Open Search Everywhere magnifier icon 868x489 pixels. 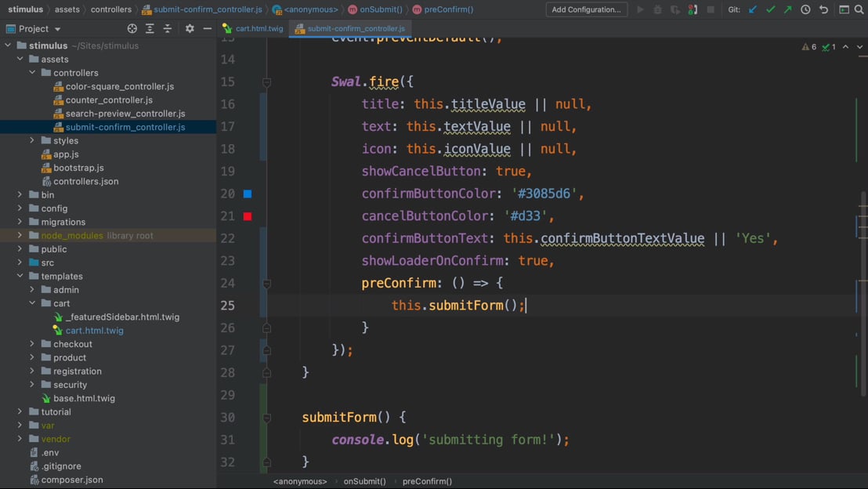[x=859, y=9]
